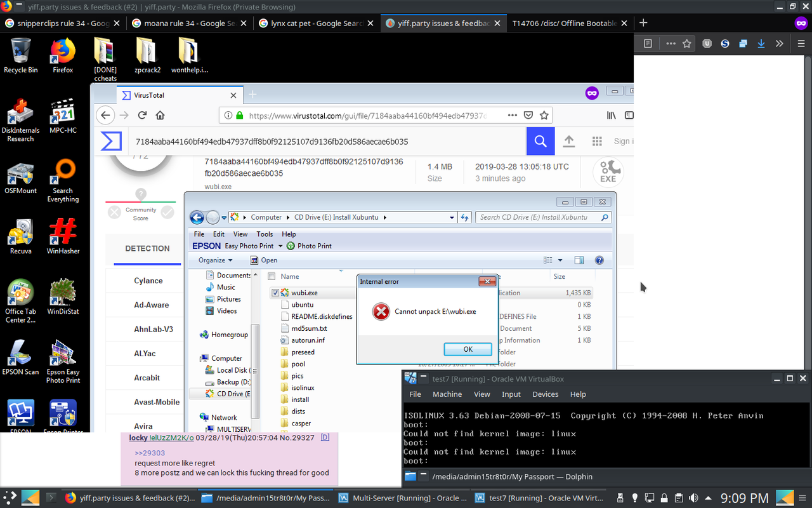
Task: Click volume icon in system tray
Action: tap(693, 498)
